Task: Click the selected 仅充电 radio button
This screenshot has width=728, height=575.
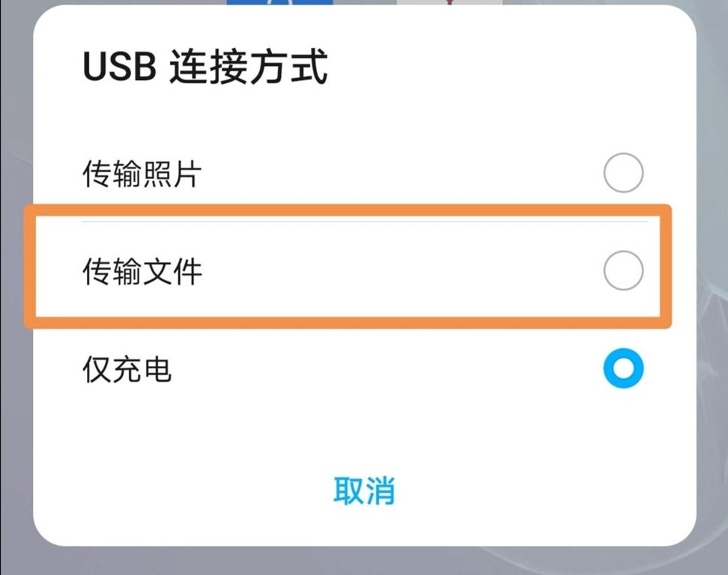Action: coord(623,369)
